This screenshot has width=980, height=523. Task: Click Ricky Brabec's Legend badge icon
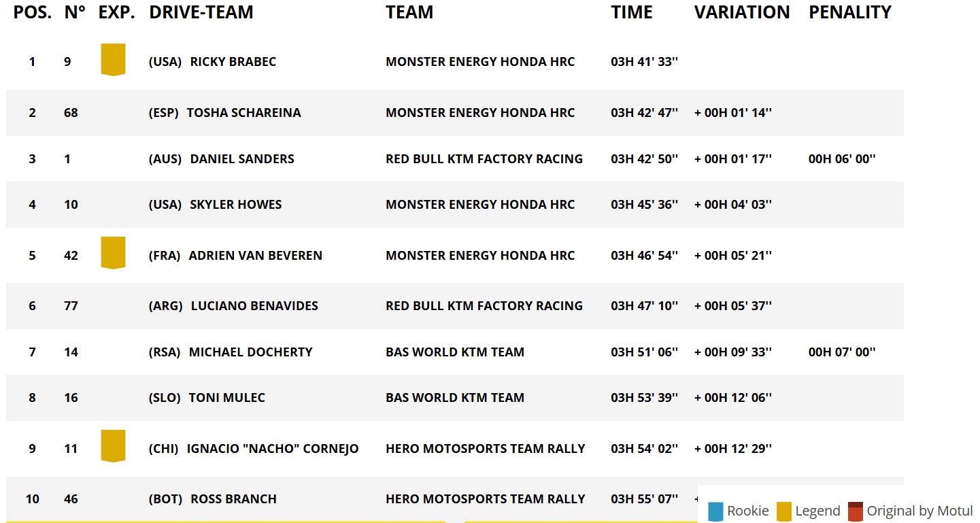click(x=113, y=59)
